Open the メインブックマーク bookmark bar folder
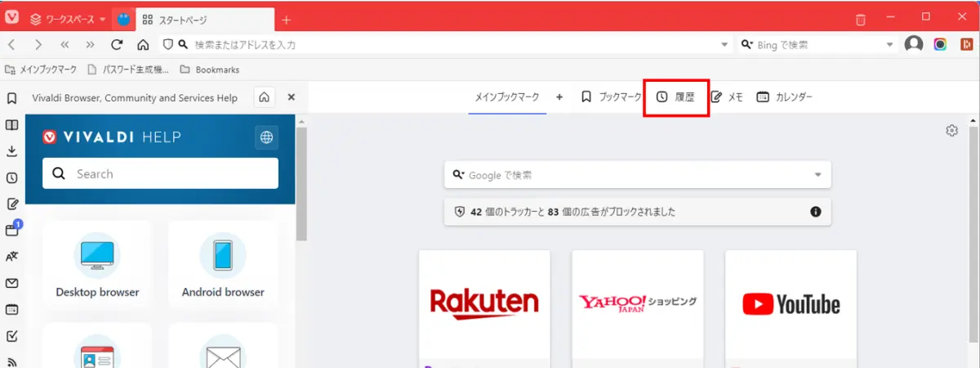The image size is (980, 368). coord(41,70)
